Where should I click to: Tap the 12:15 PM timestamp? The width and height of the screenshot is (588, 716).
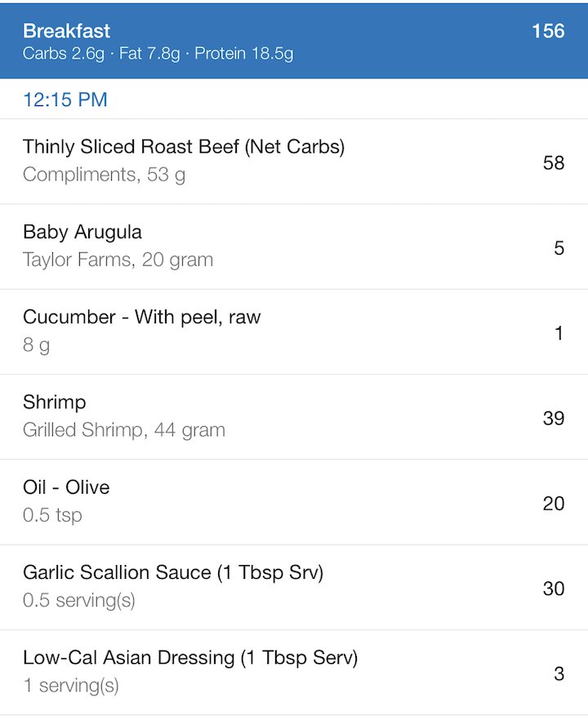click(x=65, y=100)
